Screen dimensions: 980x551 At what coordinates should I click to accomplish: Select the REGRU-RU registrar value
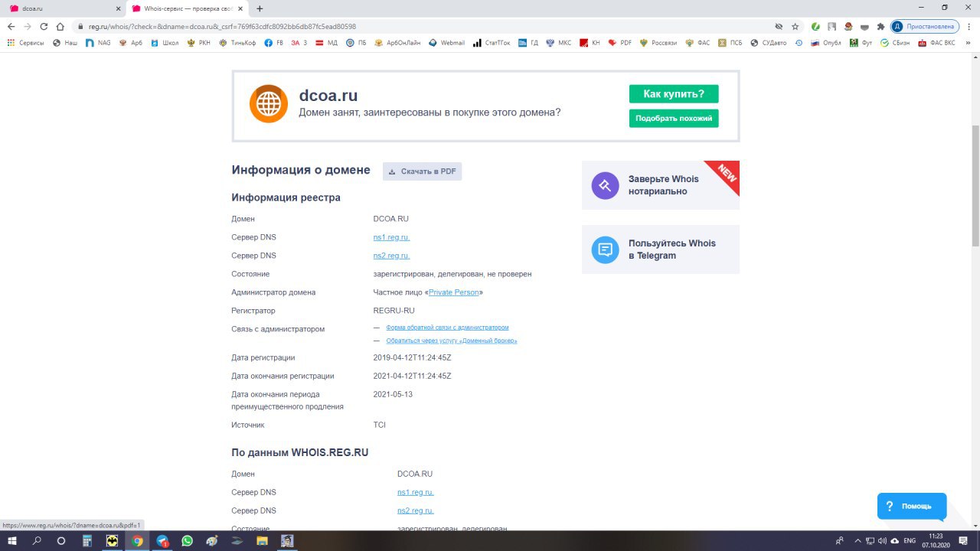coord(394,311)
